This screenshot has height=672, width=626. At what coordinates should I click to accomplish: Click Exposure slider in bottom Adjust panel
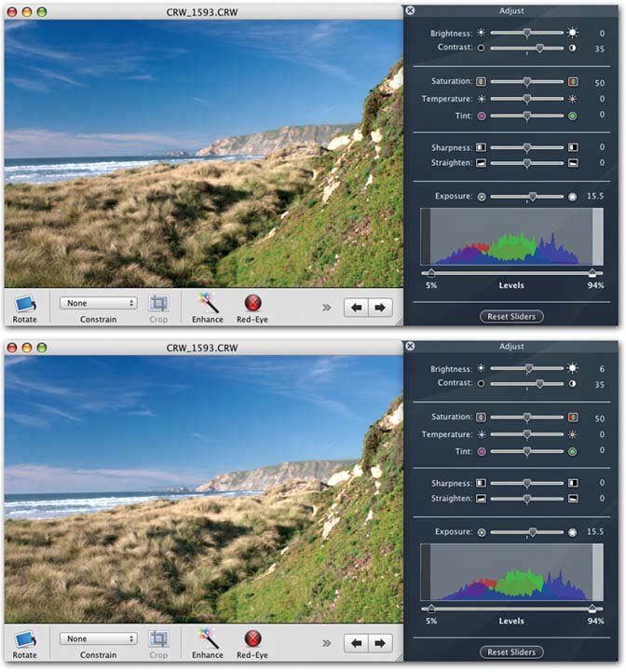pos(526,532)
